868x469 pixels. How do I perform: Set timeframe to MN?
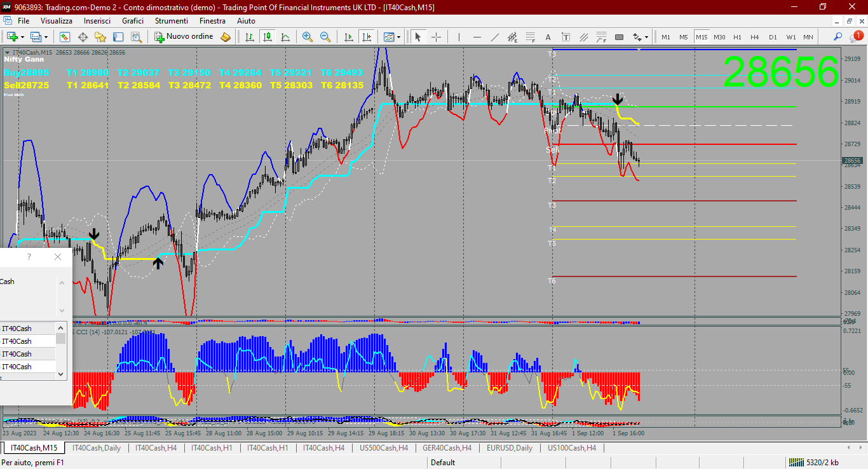click(808, 37)
